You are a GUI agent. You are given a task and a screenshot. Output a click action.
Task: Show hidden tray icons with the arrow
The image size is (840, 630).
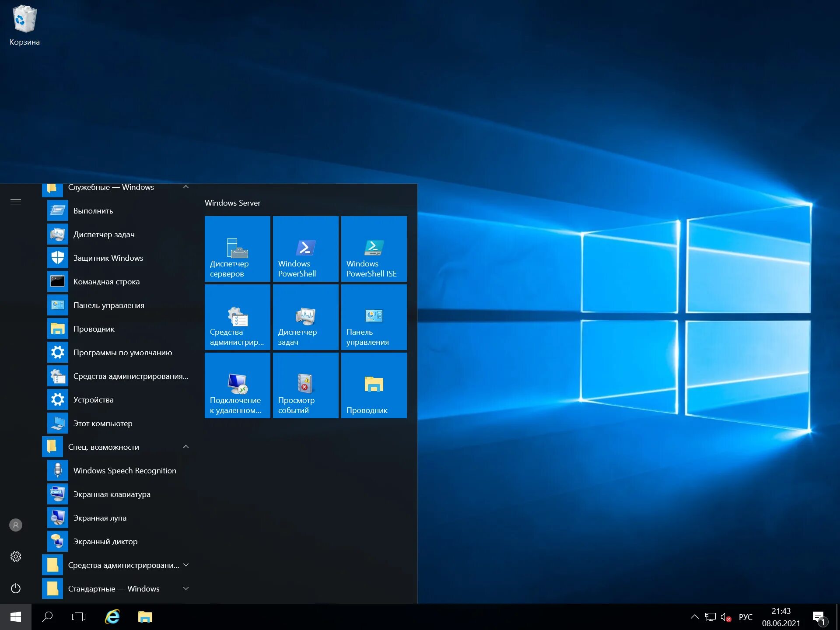694,617
